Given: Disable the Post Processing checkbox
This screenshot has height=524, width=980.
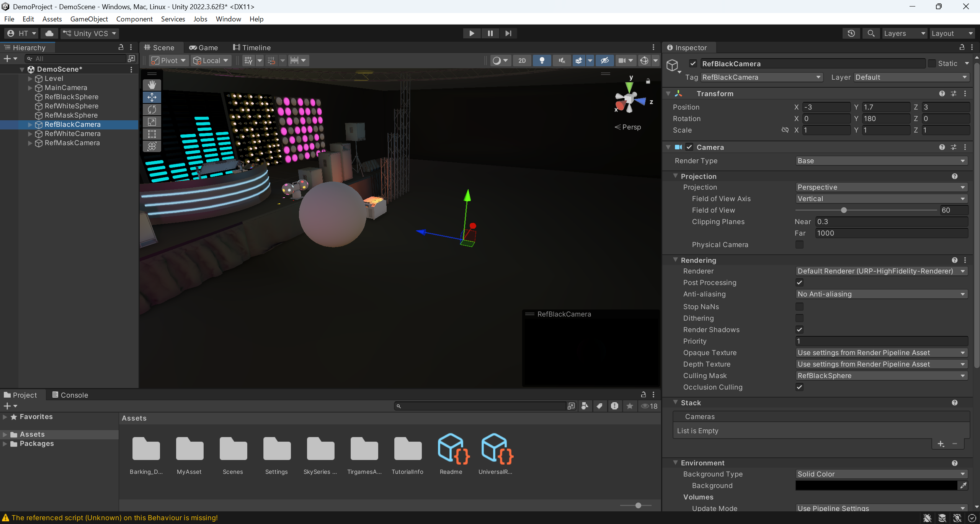Looking at the screenshot, I should tap(799, 283).
